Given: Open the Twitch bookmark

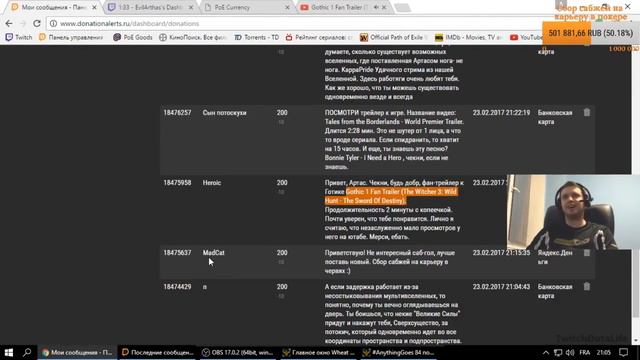Looking at the screenshot, I should (x=19, y=37).
